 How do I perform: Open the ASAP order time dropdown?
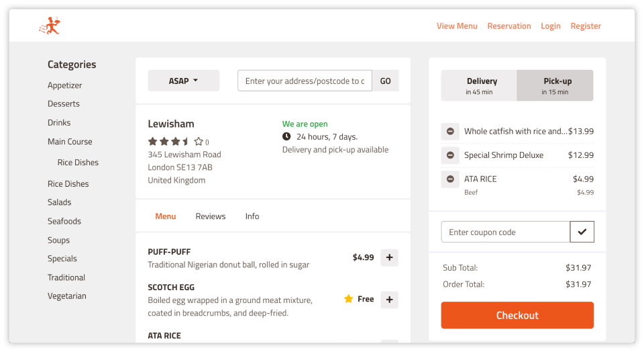pos(183,81)
